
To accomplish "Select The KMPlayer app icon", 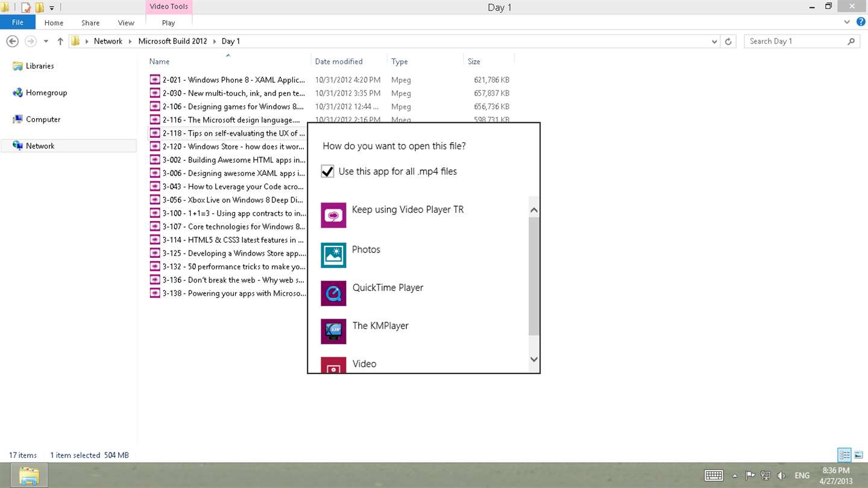I will tap(333, 331).
